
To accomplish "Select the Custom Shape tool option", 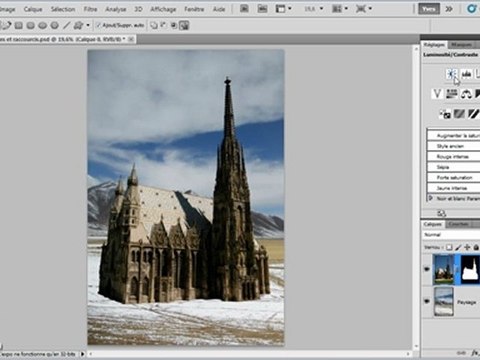I will point(79,25).
